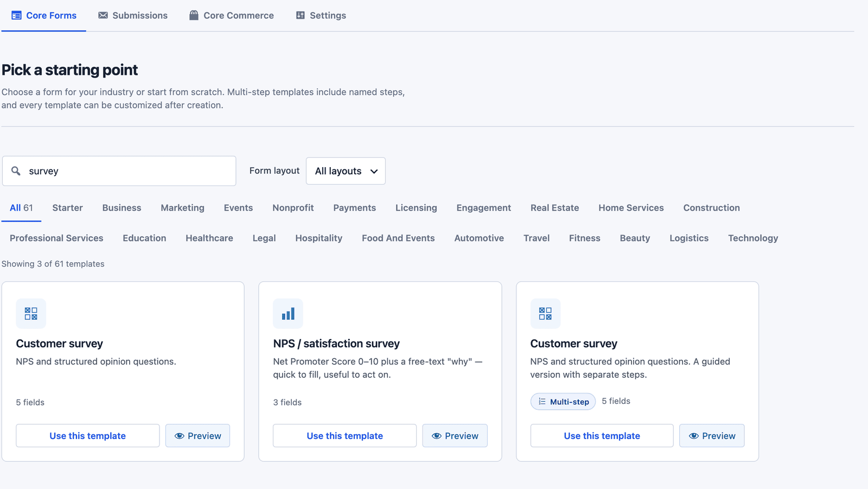Preview the NPS / satisfaction survey template
Screen dimensions: 868x489
pyautogui.click(x=455, y=436)
